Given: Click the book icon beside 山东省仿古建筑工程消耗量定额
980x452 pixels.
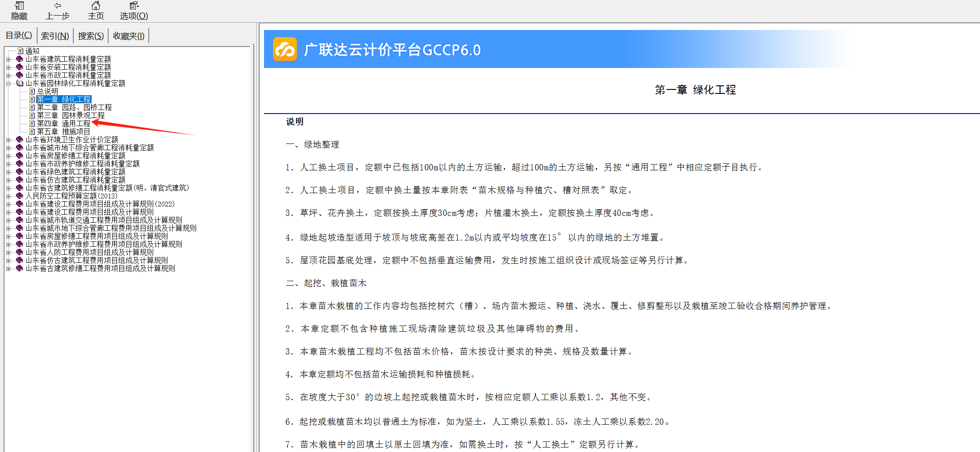Looking at the screenshot, I should point(20,180).
